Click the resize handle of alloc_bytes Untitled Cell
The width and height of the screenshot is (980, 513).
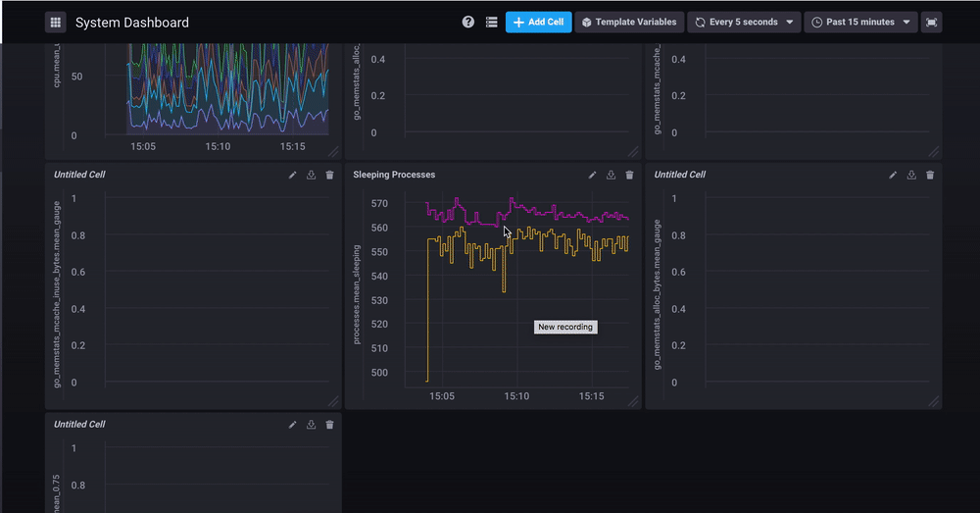(x=933, y=401)
